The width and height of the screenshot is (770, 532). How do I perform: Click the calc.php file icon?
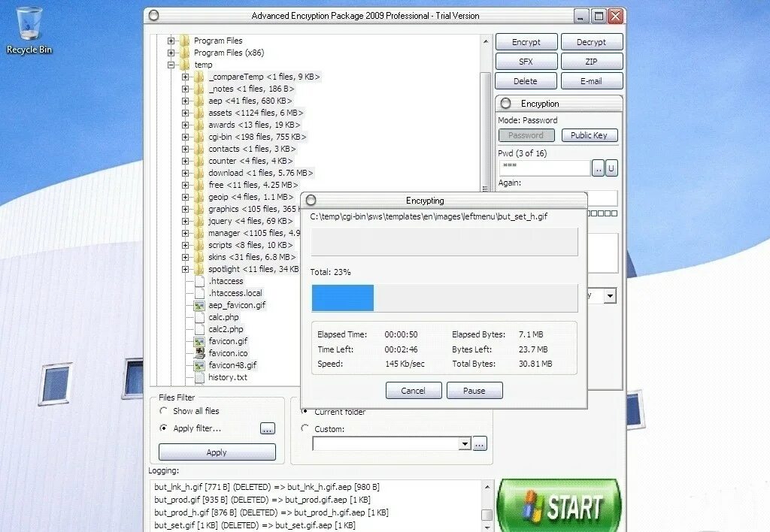(199, 318)
